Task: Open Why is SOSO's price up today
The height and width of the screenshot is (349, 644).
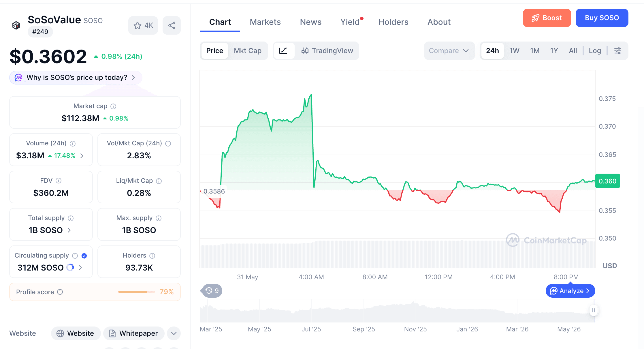Action: pyautogui.click(x=76, y=78)
